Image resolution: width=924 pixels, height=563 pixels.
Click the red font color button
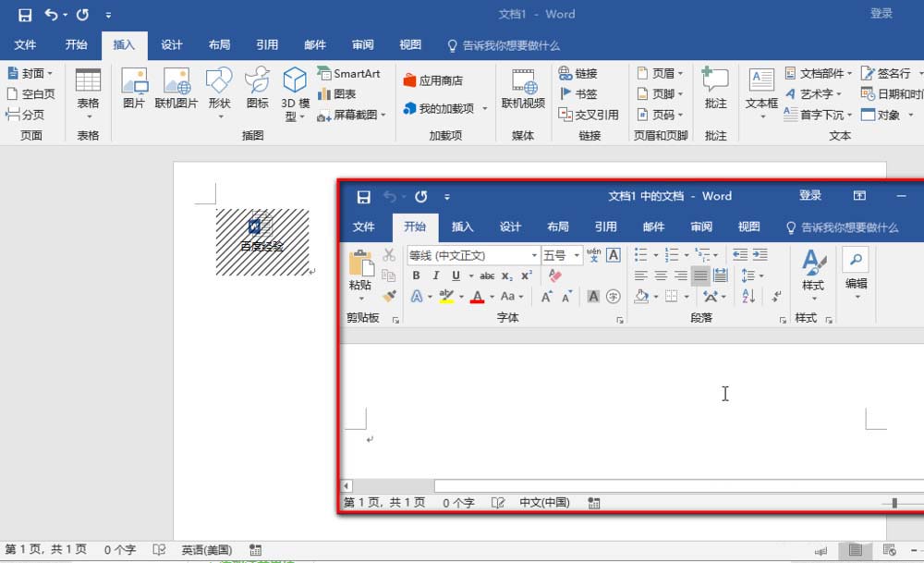point(477,297)
